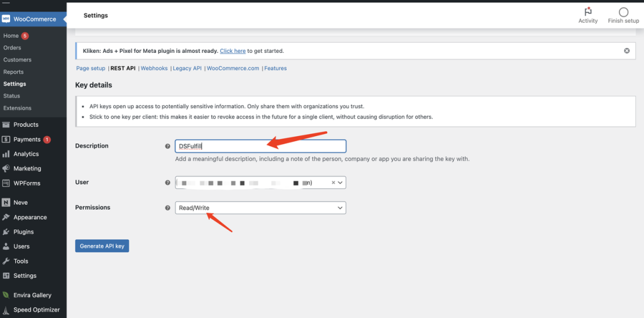Open Envira Gallery in the sidebar
The height and width of the screenshot is (318, 644).
32,295
